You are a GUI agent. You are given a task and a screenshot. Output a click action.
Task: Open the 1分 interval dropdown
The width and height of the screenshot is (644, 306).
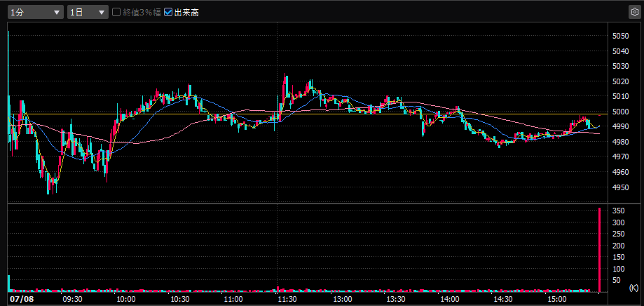[x=35, y=13]
